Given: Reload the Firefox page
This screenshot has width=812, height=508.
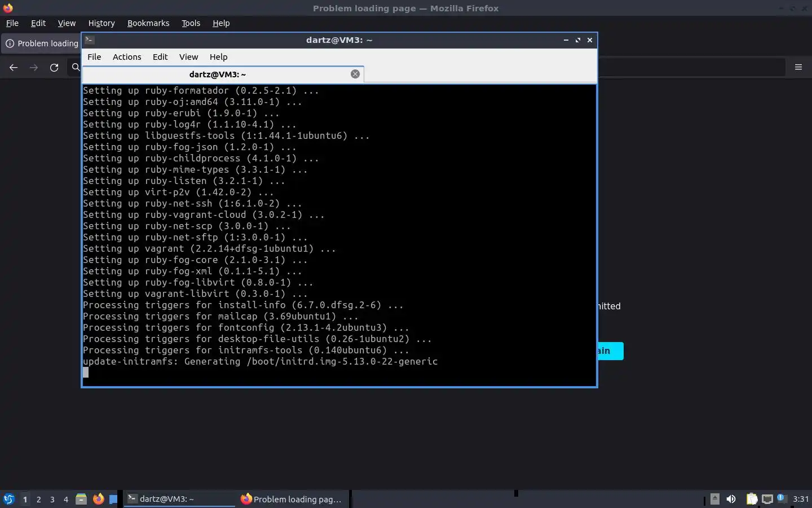Looking at the screenshot, I should [x=54, y=67].
